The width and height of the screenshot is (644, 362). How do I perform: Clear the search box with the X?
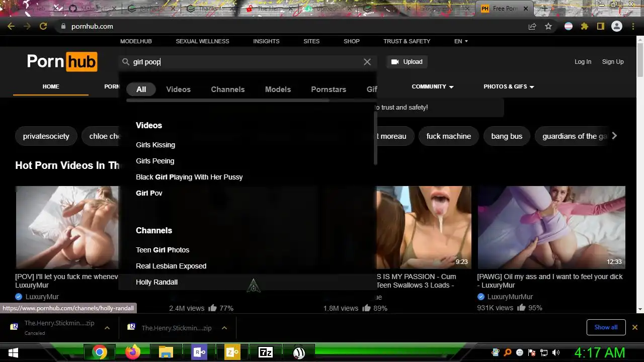367,62
